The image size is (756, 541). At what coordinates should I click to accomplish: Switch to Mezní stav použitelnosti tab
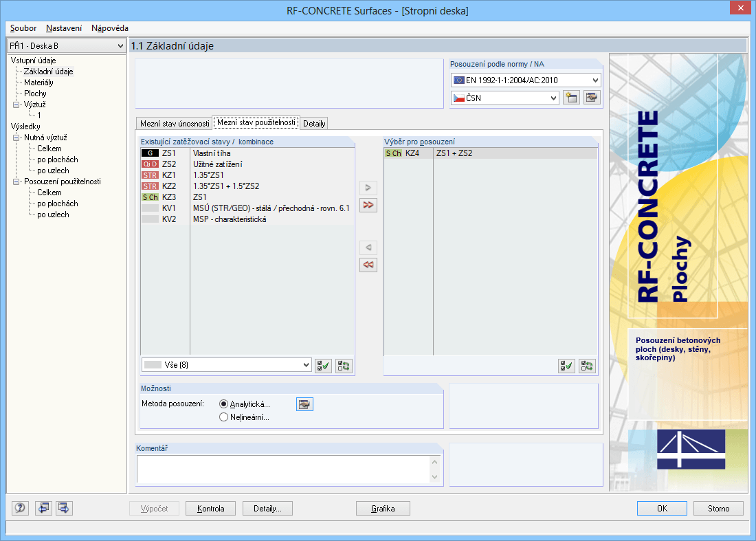tap(256, 122)
